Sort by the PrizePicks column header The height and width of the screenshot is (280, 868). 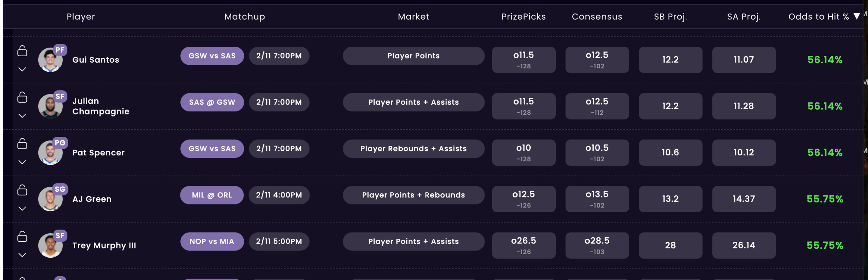pos(524,17)
